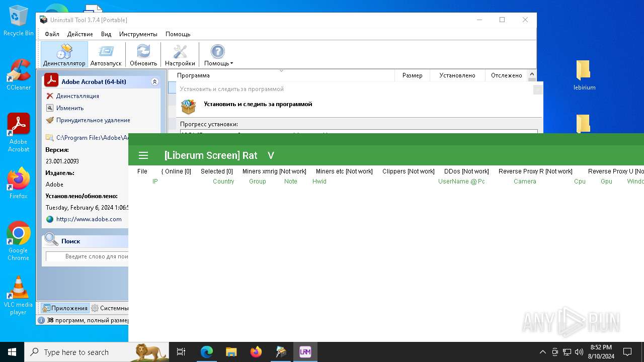
Task: Open DDos [Not work] tab
Action: pyautogui.click(x=466, y=171)
